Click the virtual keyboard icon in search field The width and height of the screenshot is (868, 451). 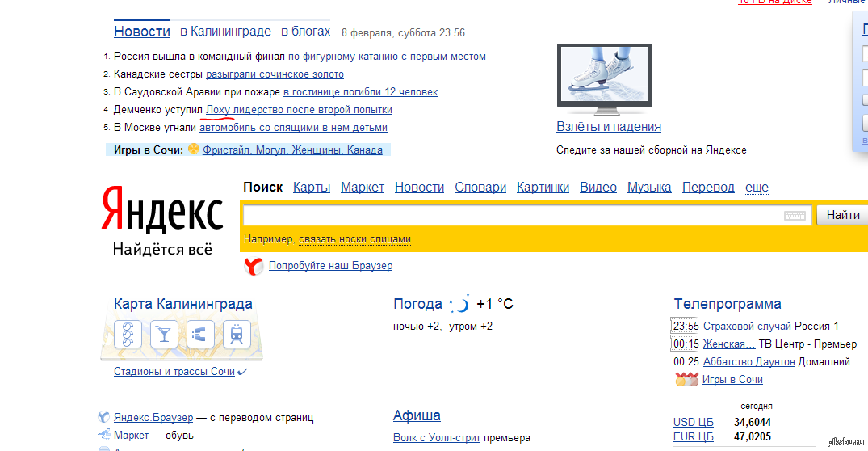coord(795,216)
